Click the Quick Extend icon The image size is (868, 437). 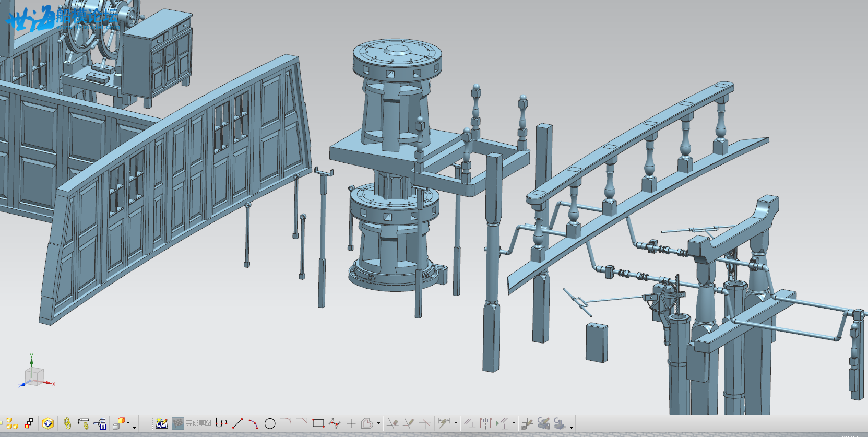tap(409, 423)
